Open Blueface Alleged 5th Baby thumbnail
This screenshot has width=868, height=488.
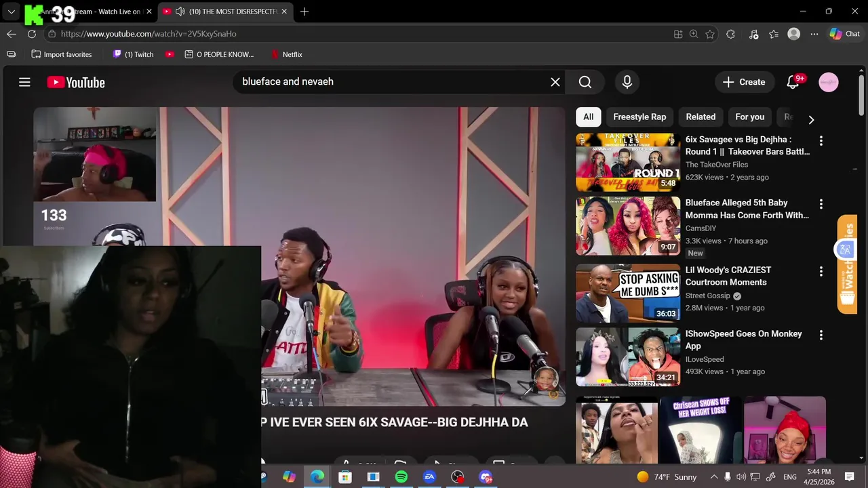(x=628, y=226)
